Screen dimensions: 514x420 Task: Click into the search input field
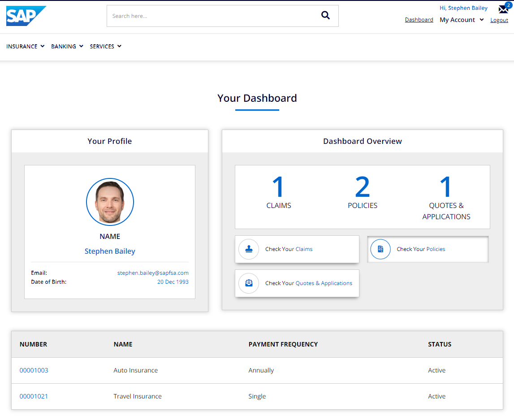click(x=211, y=16)
